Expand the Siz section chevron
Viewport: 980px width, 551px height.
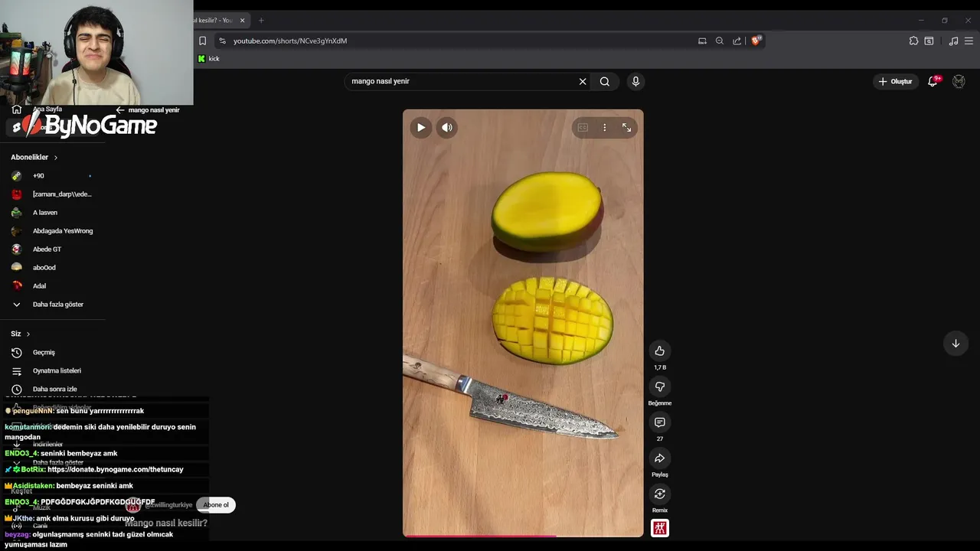tap(28, 334)
